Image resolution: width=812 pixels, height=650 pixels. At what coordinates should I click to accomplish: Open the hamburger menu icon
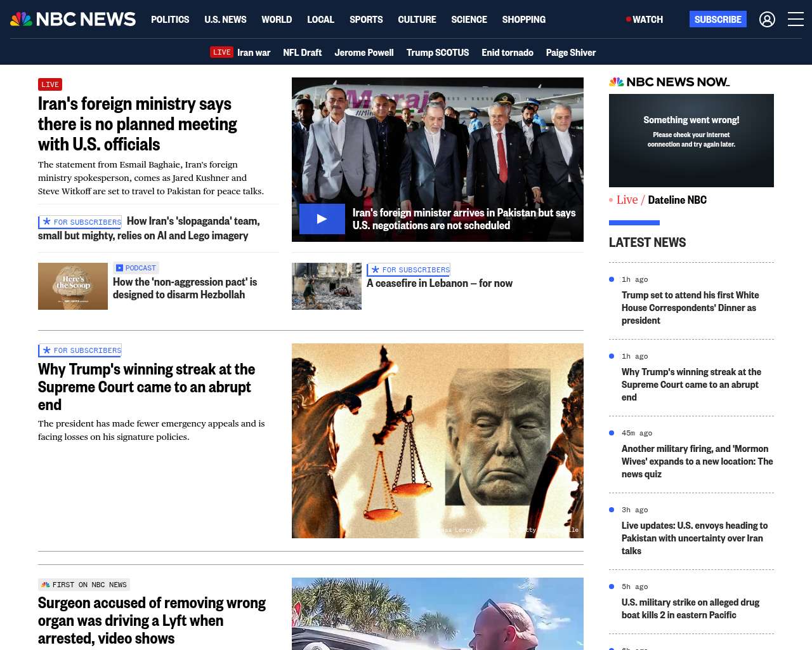(796, 20)
